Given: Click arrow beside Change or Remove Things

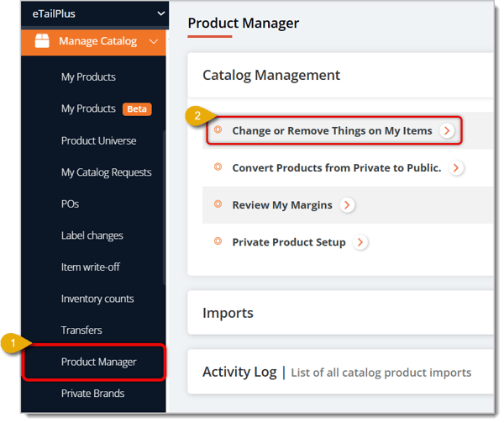Looking at the screenshot, I should [447, 131].
